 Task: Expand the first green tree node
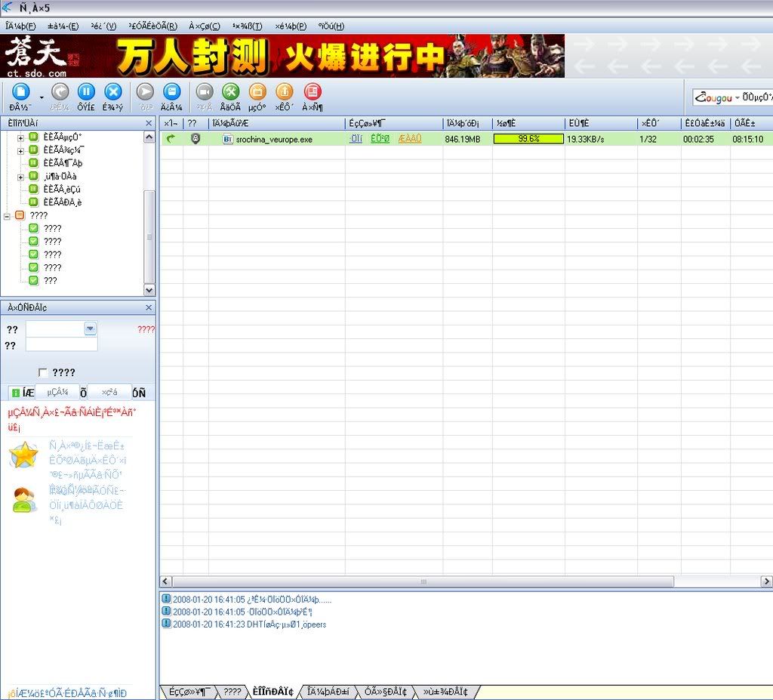tap(20, 137)
